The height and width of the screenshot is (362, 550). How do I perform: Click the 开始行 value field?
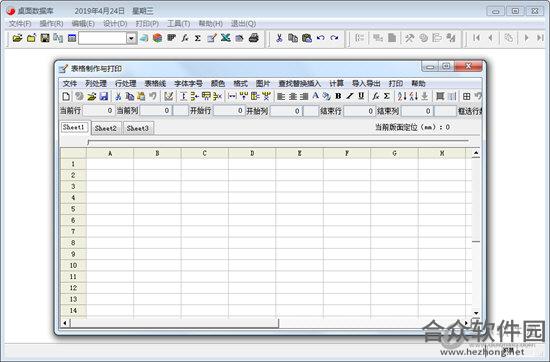229,111
